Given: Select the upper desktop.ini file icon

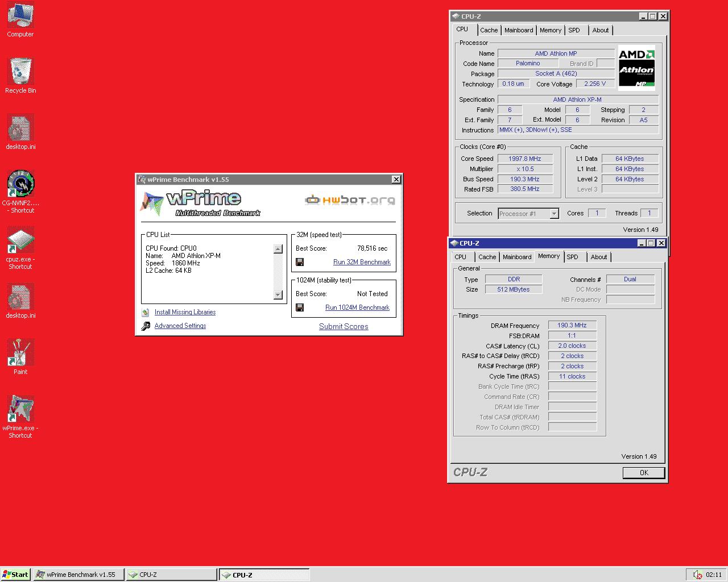Looking at the screenshot, I should click(x=20, y=127).
